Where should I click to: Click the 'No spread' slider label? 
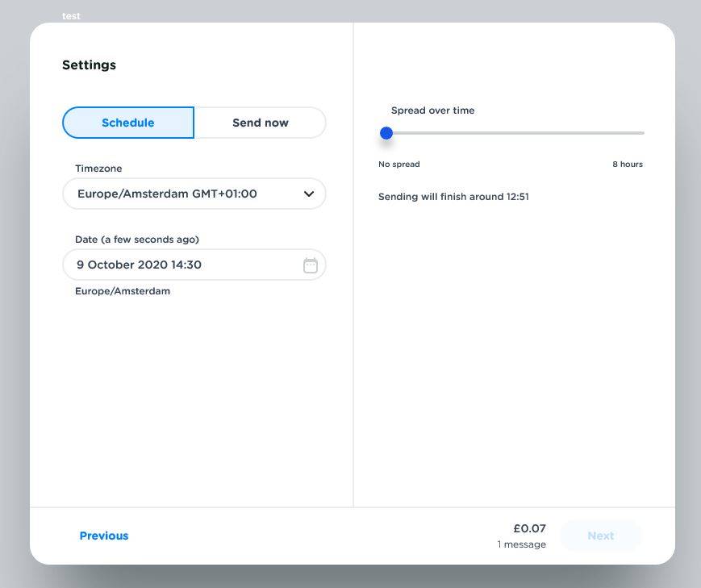click(x=399, y=165)
